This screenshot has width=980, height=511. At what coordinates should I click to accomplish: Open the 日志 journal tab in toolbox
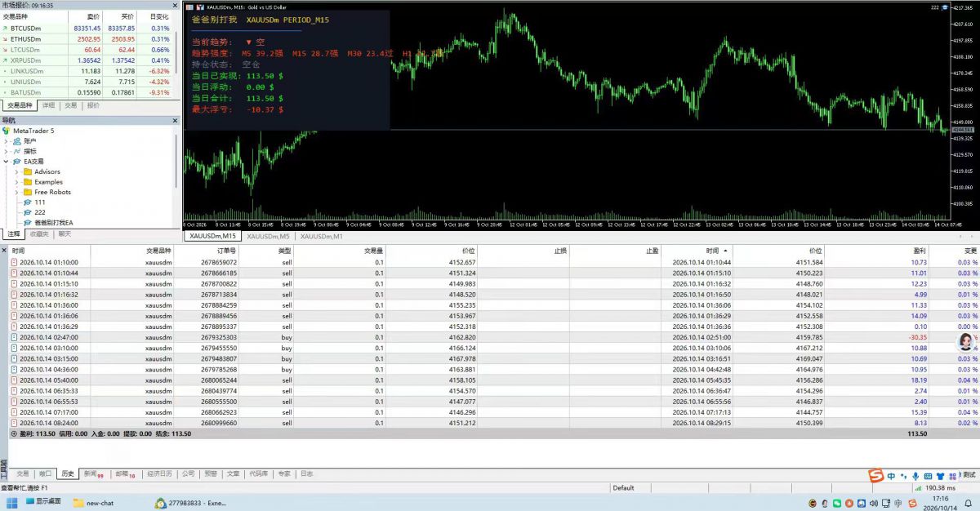click(x=307, y=473)
